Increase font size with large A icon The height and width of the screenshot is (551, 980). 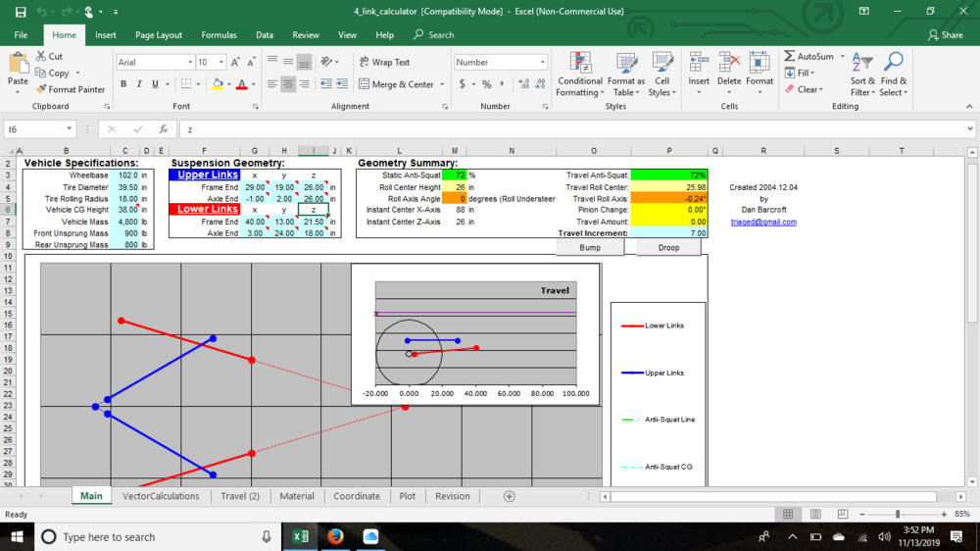[235, 62]
